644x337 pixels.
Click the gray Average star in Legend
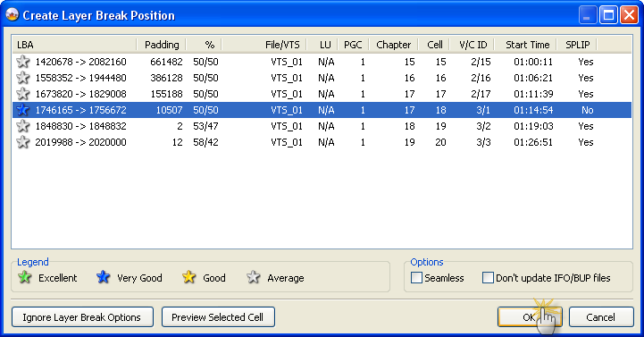coord(254,277)
